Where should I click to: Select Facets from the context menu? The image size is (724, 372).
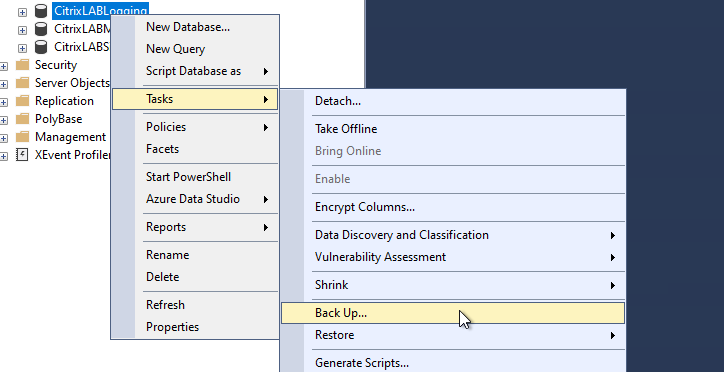tap(195, 149)
